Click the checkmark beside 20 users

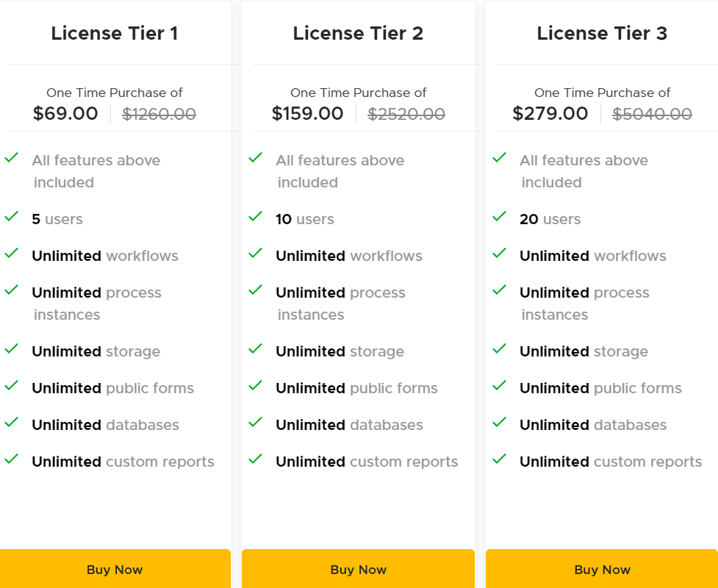click(x=499, y=218)
